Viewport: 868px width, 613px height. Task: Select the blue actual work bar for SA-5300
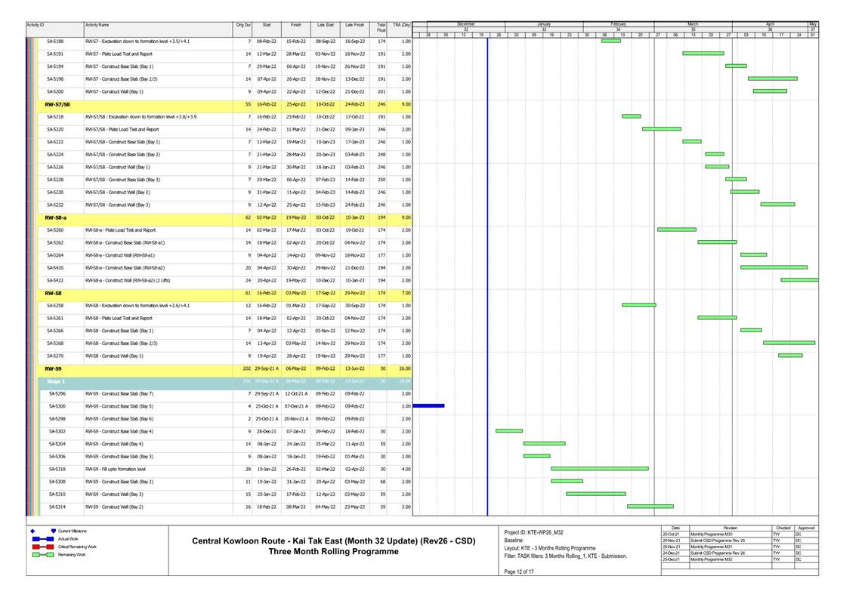(x=428, y=406)
